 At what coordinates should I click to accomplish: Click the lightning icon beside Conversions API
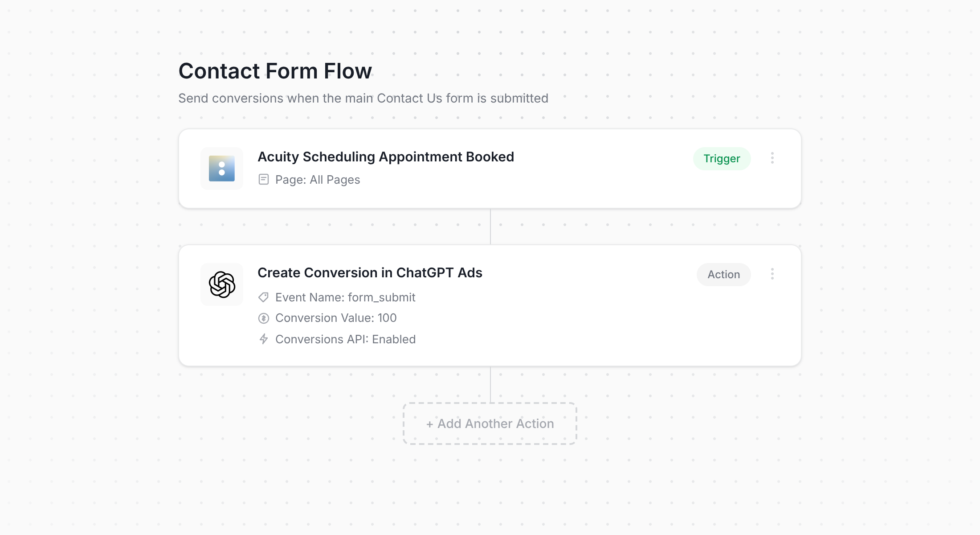264,339
